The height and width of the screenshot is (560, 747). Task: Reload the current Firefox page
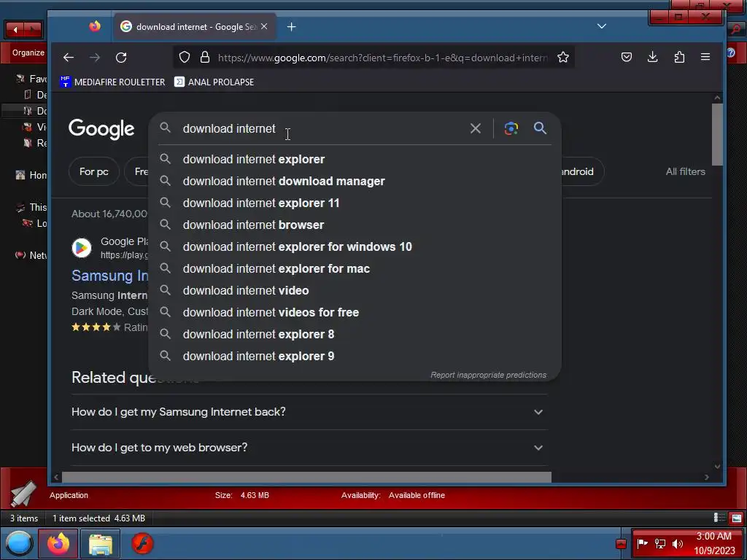121,58
